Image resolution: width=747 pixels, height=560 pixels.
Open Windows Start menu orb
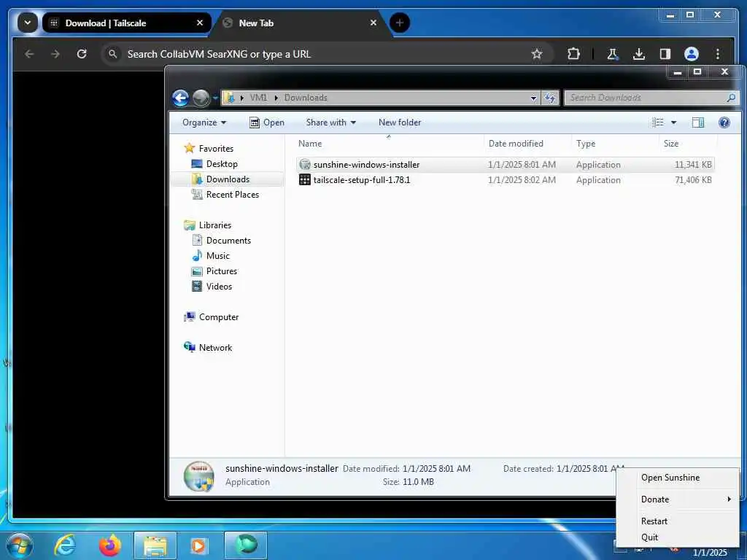click(20, 545)
